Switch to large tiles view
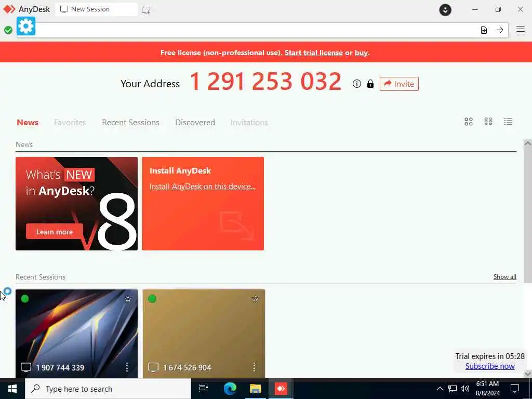Screen dimensions: 532x399 click(469, 122)
